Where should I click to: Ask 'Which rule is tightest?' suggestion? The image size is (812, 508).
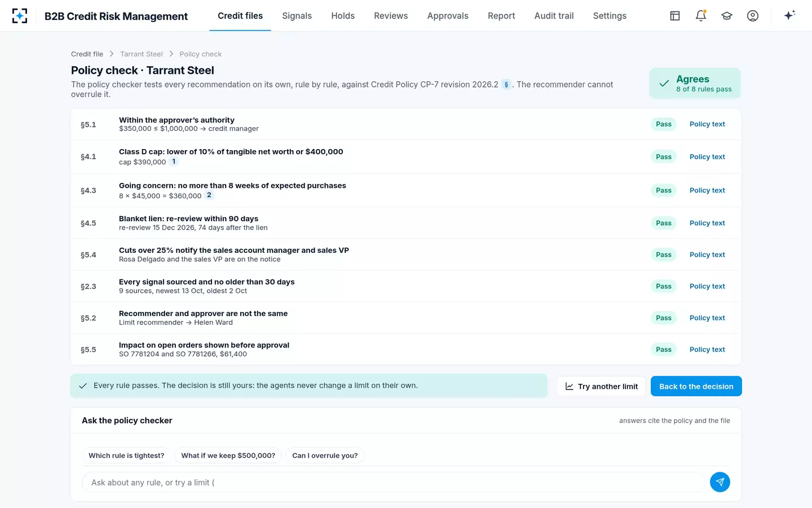tap(126, 456)
